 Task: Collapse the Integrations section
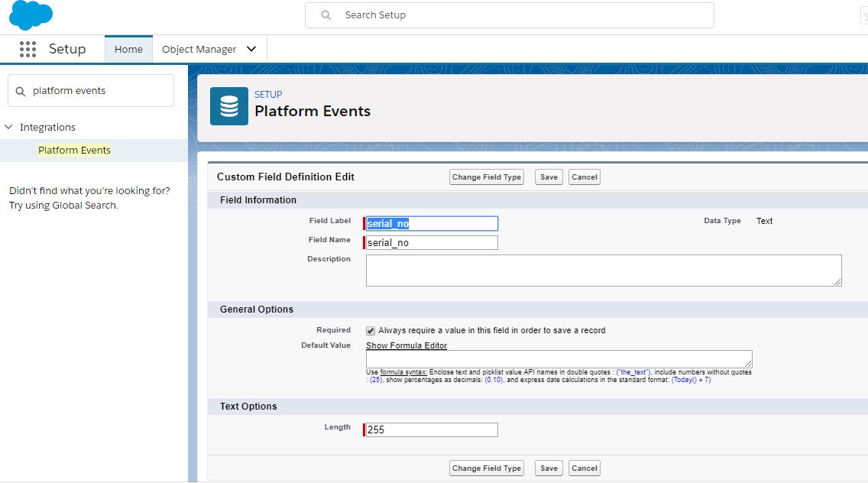point(8,127)
